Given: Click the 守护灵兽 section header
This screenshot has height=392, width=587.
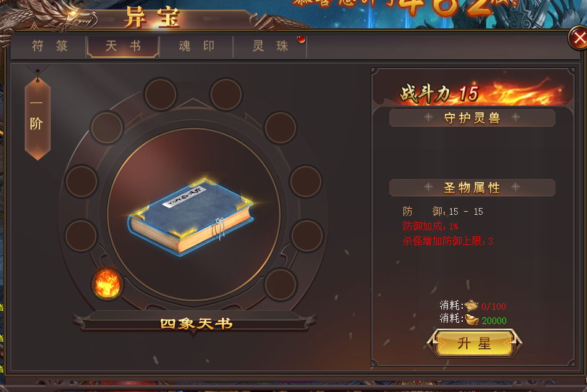Looking at the screenshot, I should 472,118.
